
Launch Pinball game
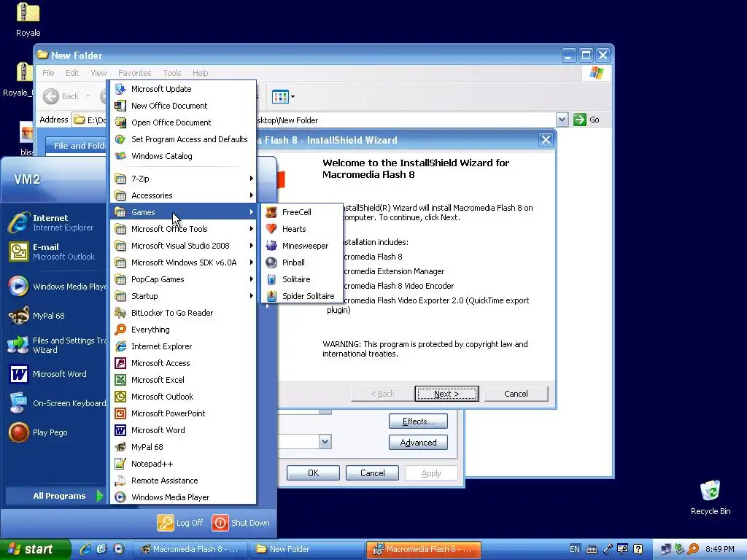[x=301, y=262]
